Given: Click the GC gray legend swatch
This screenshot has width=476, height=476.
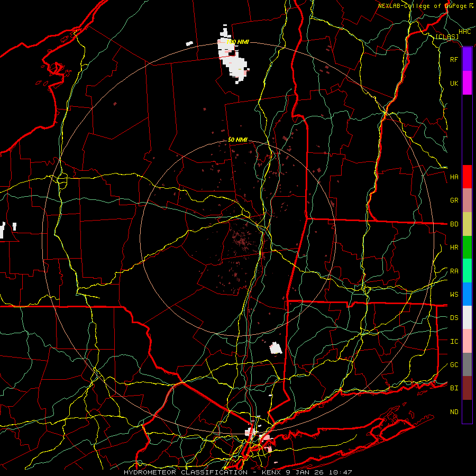Looking at the screenshot, I should (467, 364).
